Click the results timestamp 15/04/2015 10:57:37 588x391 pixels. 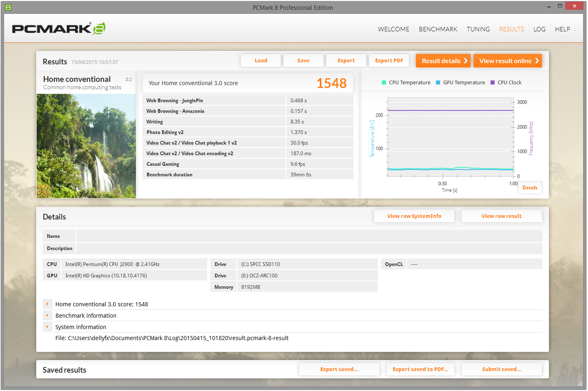(94, 62)
